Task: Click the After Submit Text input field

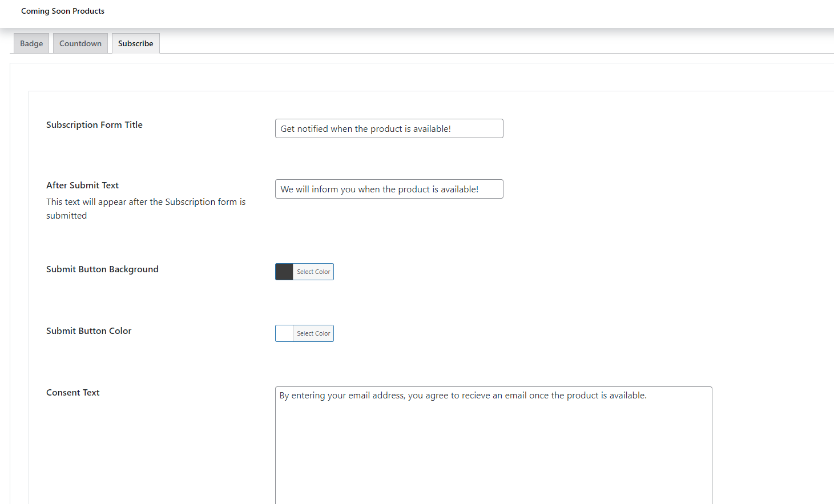Action: point(389,189)
